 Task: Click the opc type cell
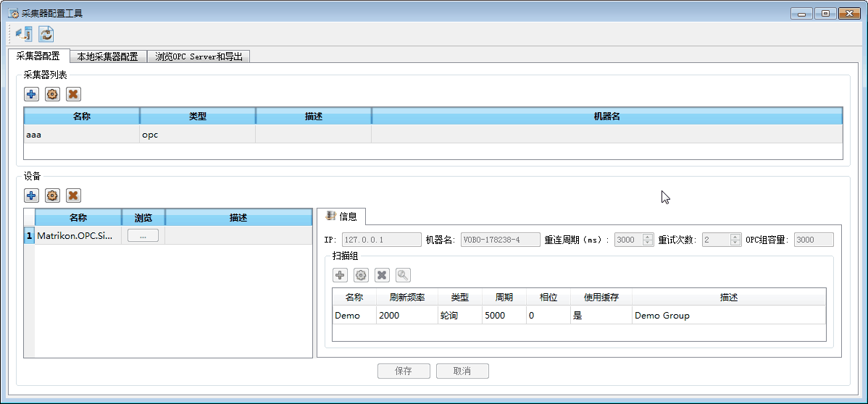coord(198,135)
